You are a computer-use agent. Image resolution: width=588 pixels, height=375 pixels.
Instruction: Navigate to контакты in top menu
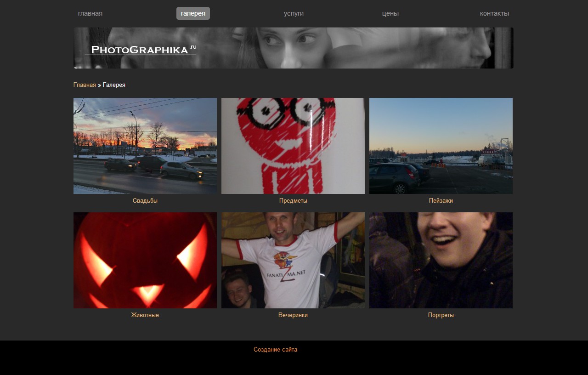(494, 13)
